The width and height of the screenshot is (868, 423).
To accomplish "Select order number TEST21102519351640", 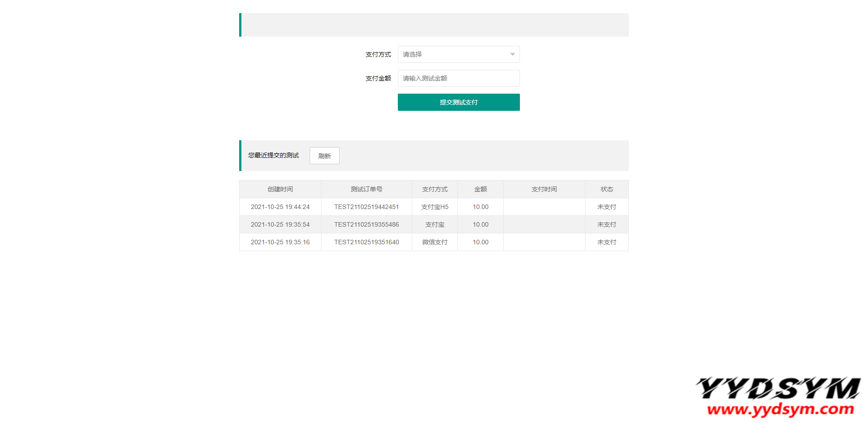I will click(366, 242).
